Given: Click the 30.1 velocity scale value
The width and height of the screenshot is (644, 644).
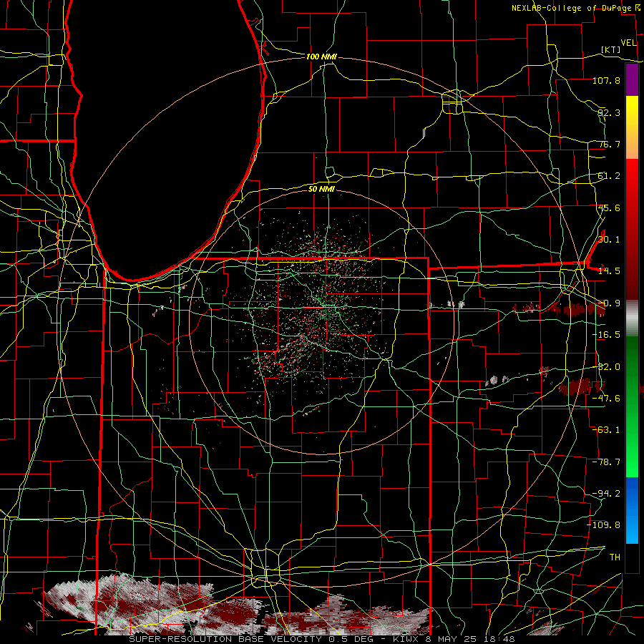Looking at the screenshot, I should (609, 240).
